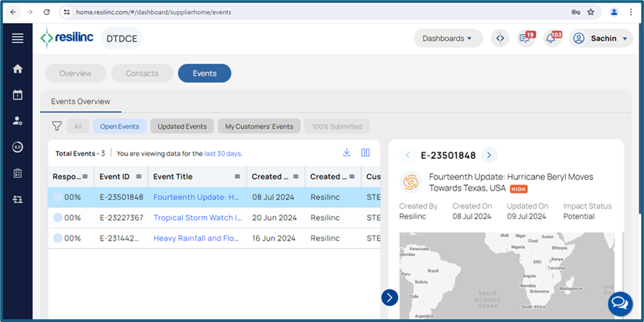Open Event Title column menu
The width and height of the screenshot is (644, 322).
click(x=237, y=177)
